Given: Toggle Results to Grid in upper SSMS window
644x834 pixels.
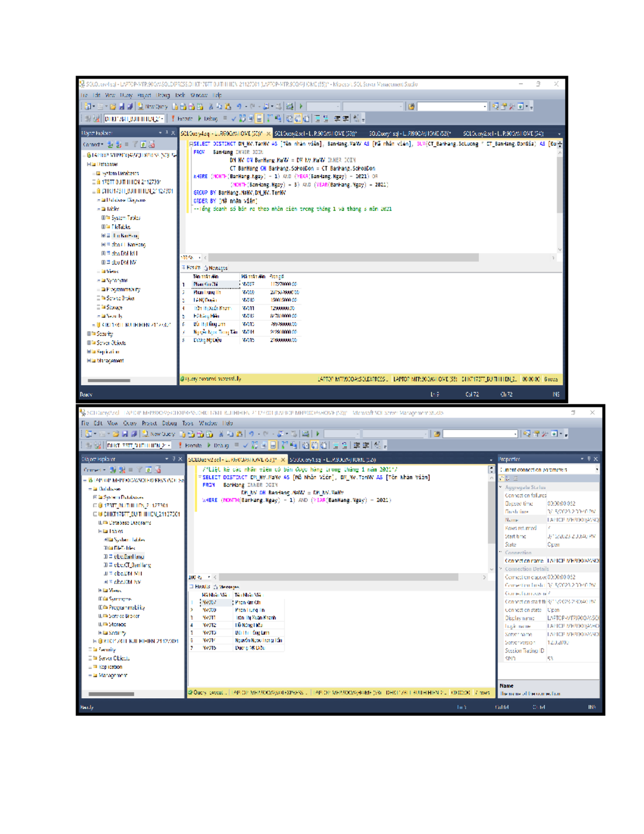Looking at the screenshot, I should [x=297, y=119].
